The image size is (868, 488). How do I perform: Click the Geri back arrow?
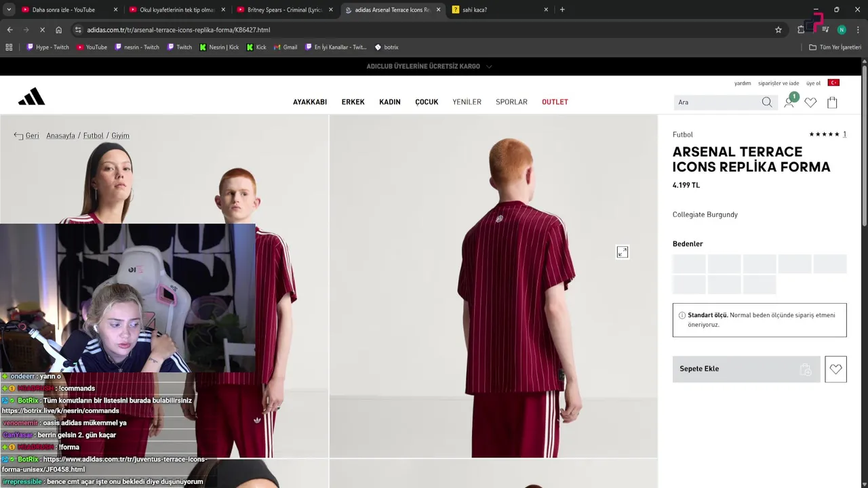pos(18,136)
